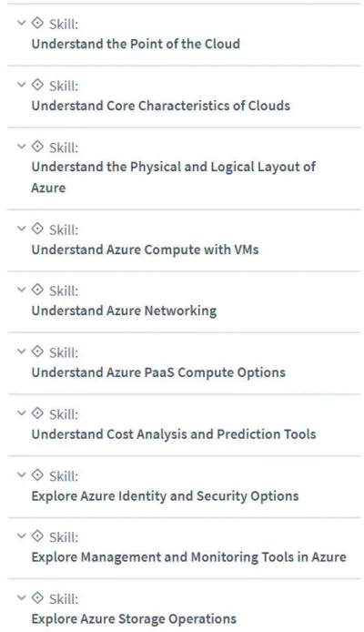The image size is (364, 632).
Task: Open Explore Azure Identity and Security Options
Action: pyautogui.click(x=165, y=495)
